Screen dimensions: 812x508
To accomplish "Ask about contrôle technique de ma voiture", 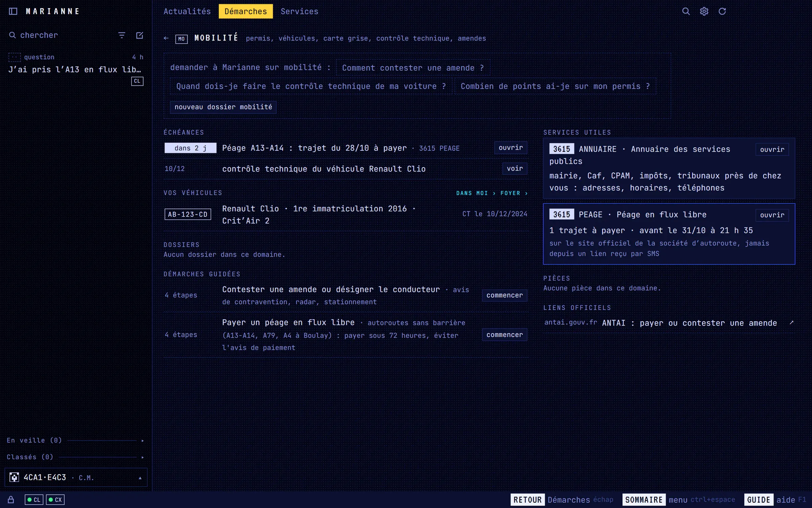I will 311,86.
